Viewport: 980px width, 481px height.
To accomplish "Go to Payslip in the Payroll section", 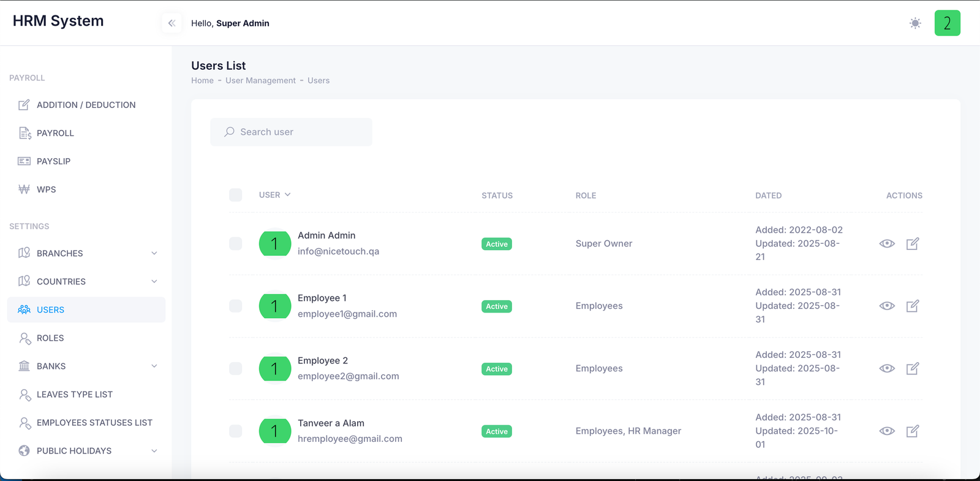I will pyautogui.click(x=53, y=161).
